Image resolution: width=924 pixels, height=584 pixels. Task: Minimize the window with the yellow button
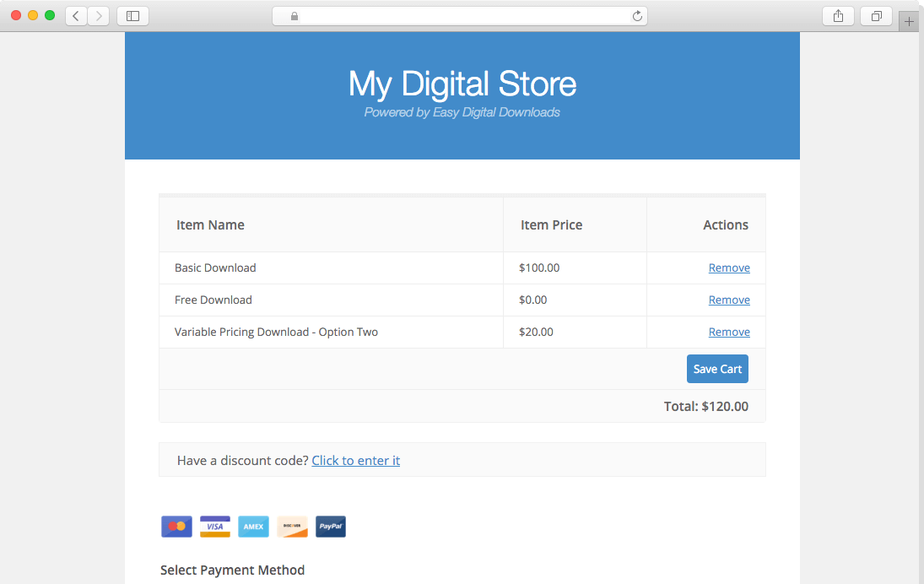click(33, 15)
